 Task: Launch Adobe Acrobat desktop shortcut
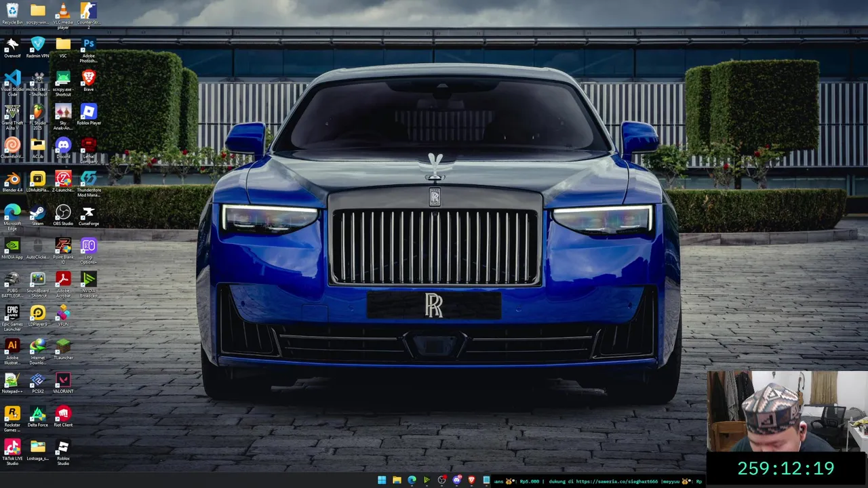(63, 284)
